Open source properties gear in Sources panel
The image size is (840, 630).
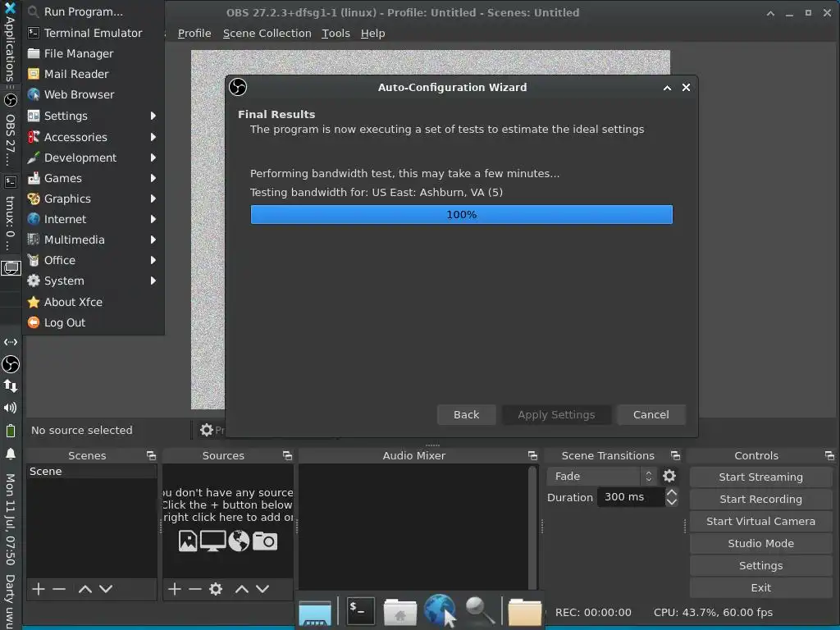coord(216,589)
